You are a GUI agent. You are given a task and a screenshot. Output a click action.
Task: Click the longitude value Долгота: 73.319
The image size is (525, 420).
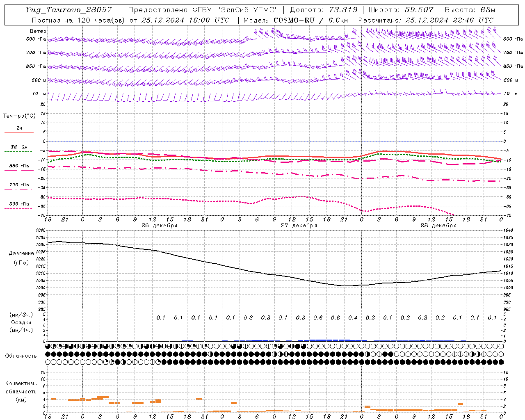pyautogui.click(x=324, y=10)
